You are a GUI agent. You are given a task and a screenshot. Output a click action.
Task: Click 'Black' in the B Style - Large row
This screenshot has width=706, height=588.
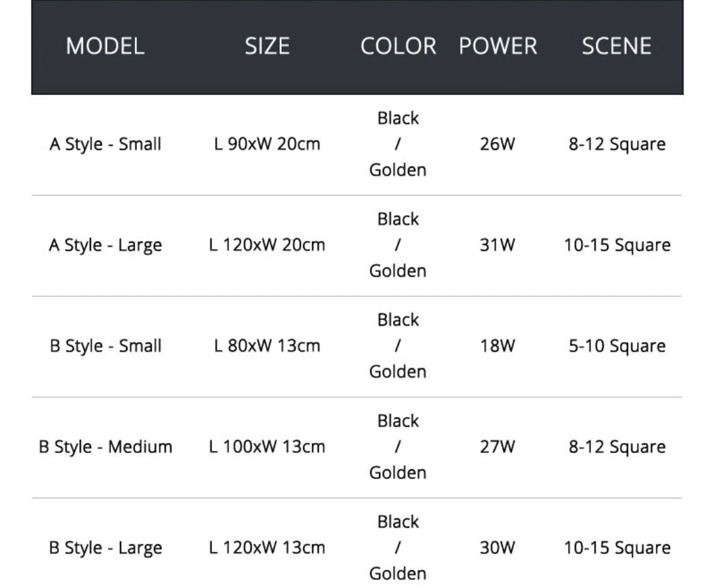click(398, 521)
